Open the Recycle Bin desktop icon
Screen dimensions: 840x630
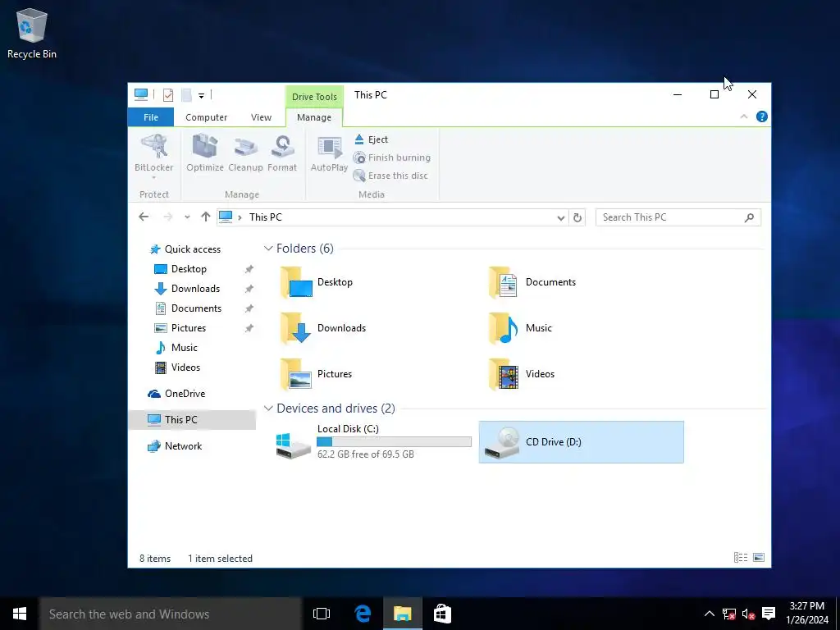point(32,33)
